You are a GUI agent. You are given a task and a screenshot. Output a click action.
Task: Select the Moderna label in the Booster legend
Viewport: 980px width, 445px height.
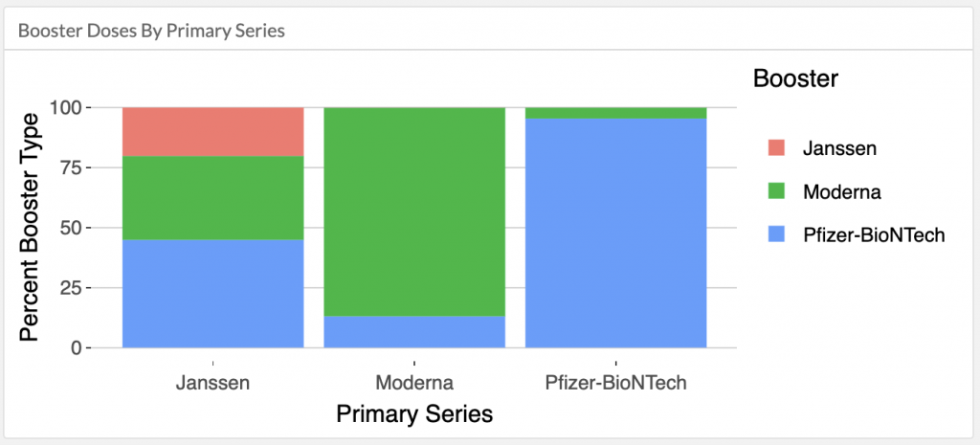pyautogui.click(x=842, y=191)
